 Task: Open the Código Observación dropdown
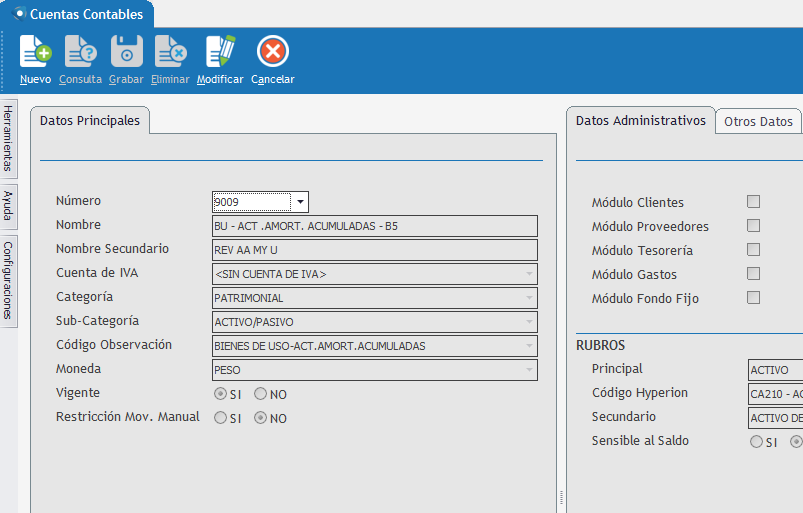[x=529, y=346]
